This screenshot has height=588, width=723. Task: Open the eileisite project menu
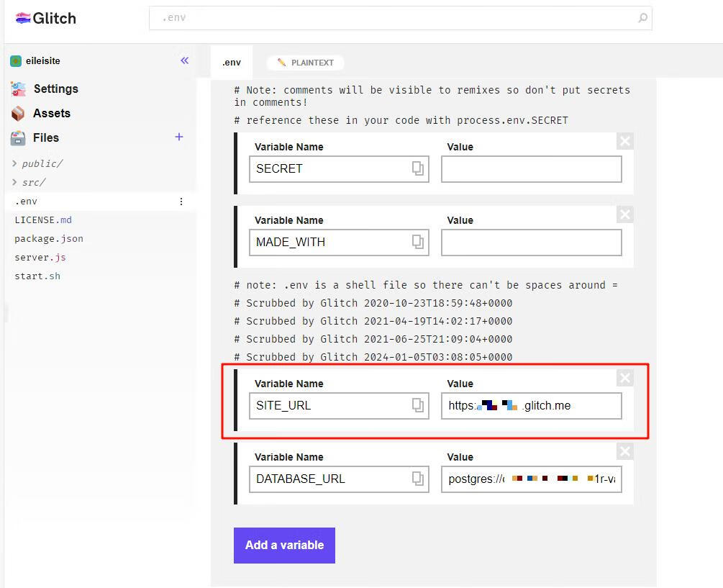42,61
